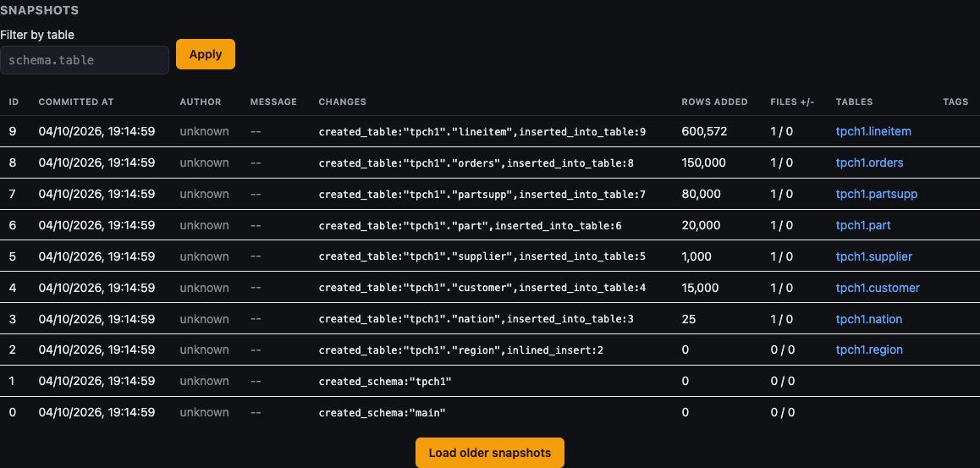Click the nation created_table change text
This screenshot has width=980, height=468.
[x=476, y=319]
